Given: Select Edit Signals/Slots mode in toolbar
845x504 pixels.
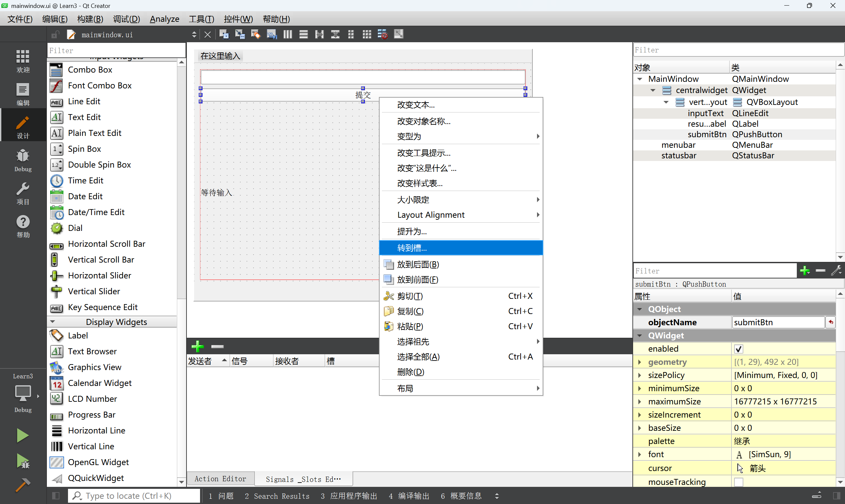Looking at the screenshot, I should pyautogui.click(x=240, y=34).
